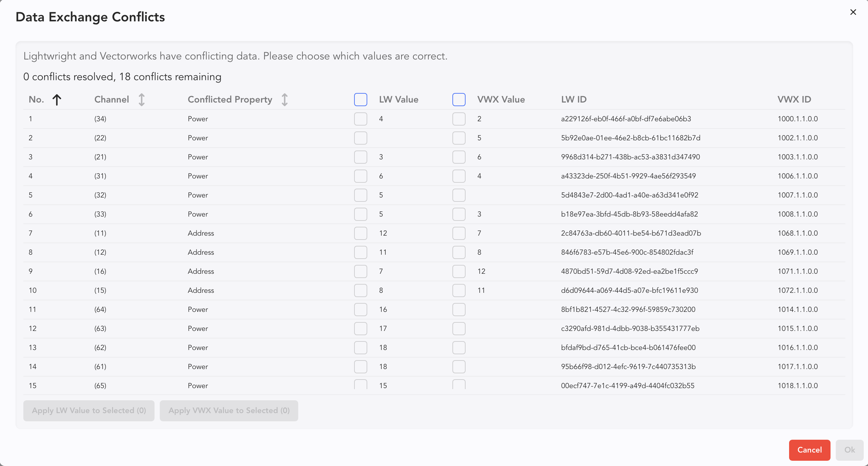Click the Conflicted Property column header
Viewport: 868px width, 466px height.
[x=230, y=100]
